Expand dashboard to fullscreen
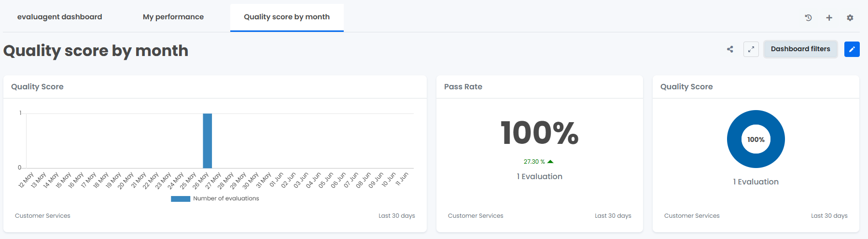The height and width of the screenshot is (239, 868). 751,49
